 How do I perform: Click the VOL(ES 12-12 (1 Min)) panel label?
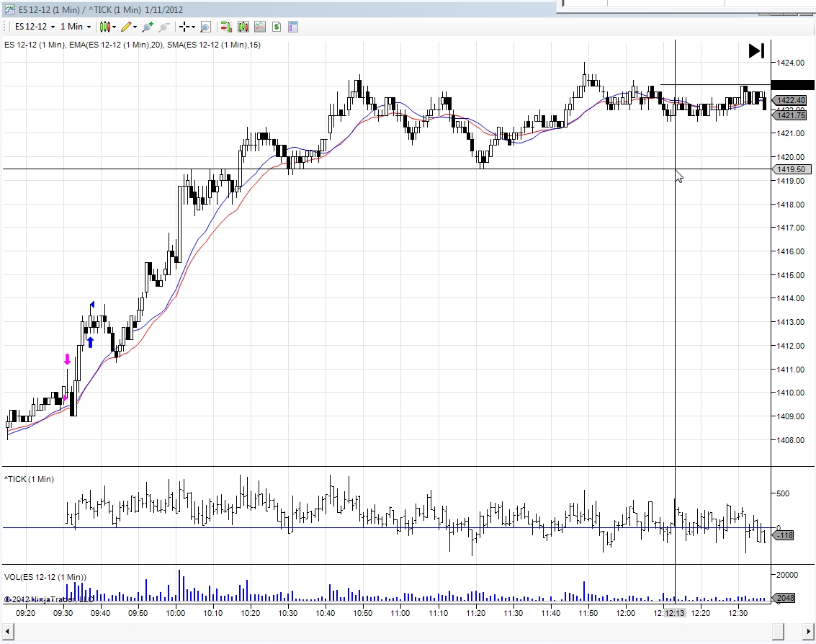[45, 577]
